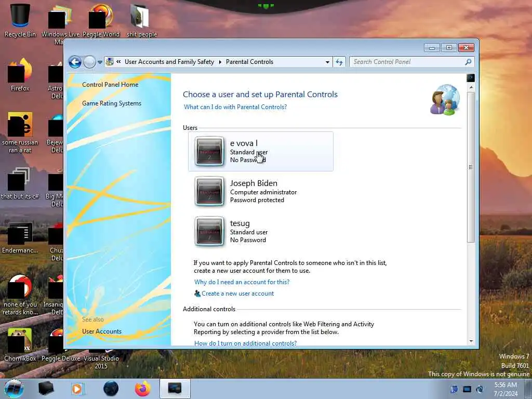
Task: Expand the breadcrumb arrow after Family Safety
Action: click(220, 62)
